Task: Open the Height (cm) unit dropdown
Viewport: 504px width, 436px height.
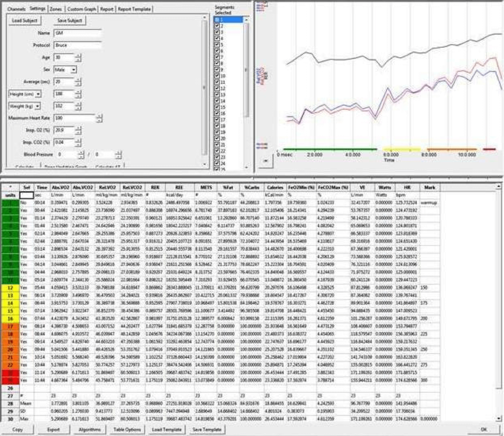Action: pos(38,94)
